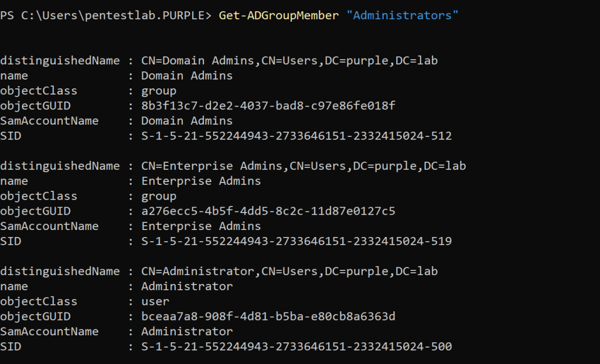Click the Enterprise Admins distinguishedName value
The height and width of the screenshot is (364, 600).
304,166
